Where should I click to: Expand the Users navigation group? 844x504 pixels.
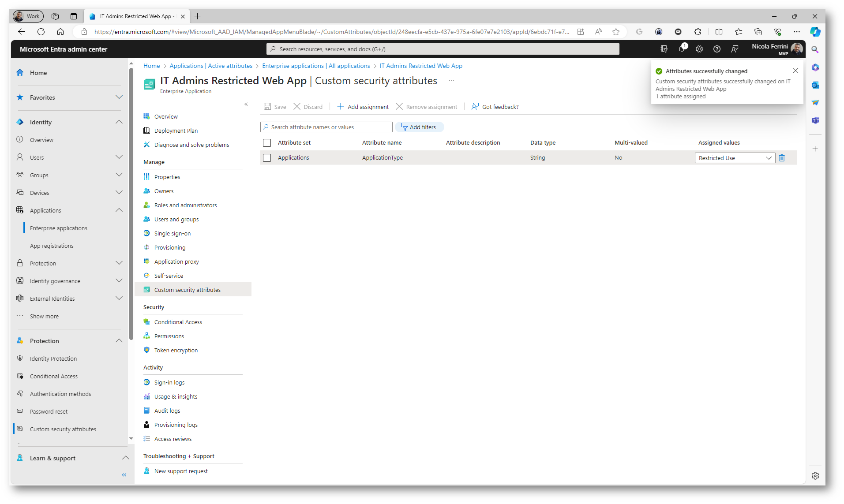click(119, 157)
